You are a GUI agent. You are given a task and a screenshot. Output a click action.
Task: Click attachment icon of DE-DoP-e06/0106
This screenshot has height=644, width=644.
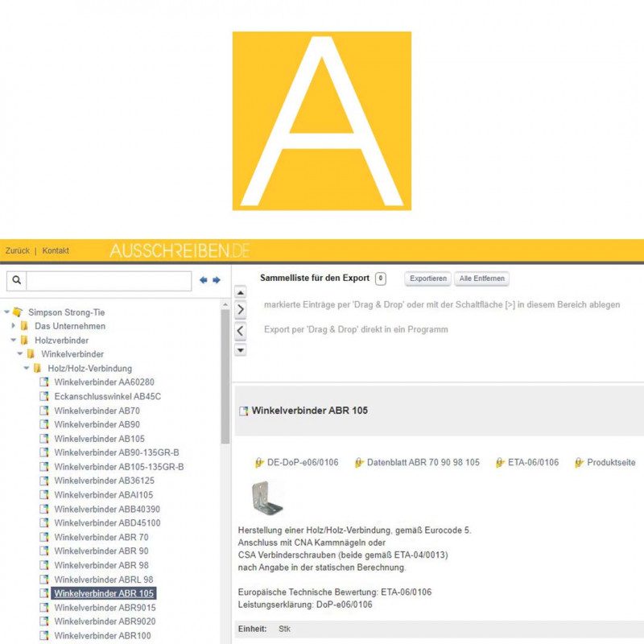[x=259, y=462]
